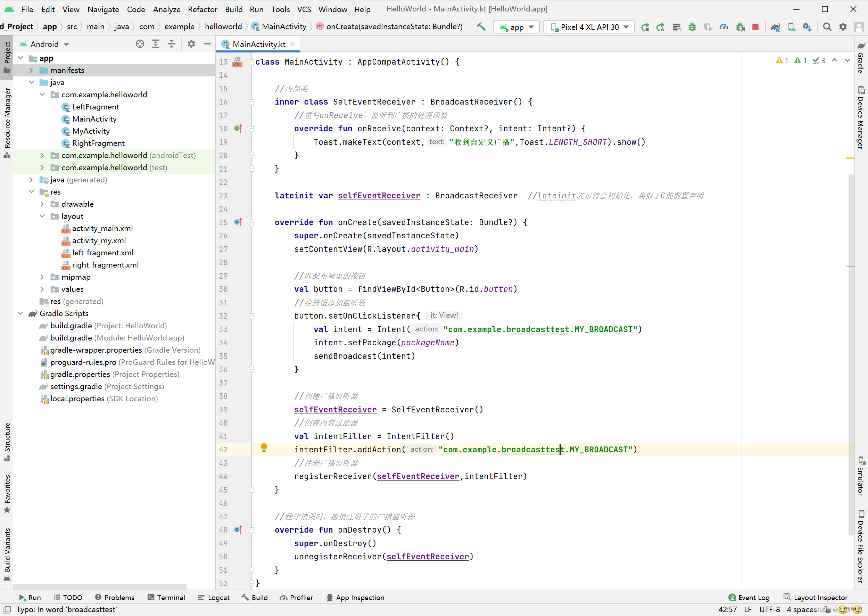Select opened file target icon in Project panel
The width and height of the screenshot is (868, 616).
(140, 44)
